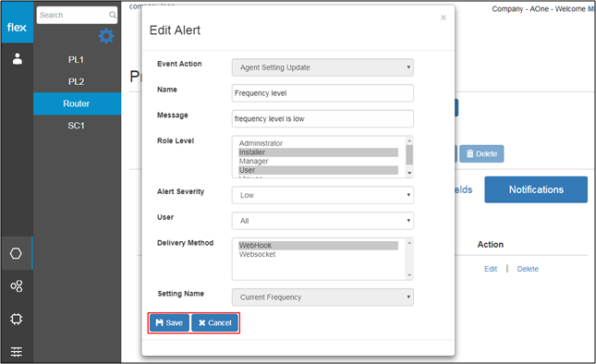Open the Alert Severity dropdown
This screenshot has width=596, height=364.
(322, 195)
